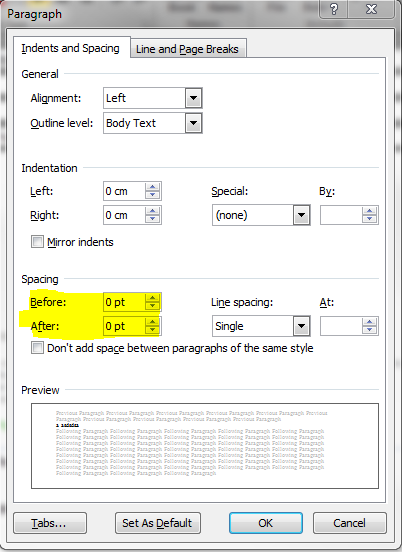Screen dimensions: 402x552
Task: Select the Indents and Spacing tab
Action: (71, 48)
